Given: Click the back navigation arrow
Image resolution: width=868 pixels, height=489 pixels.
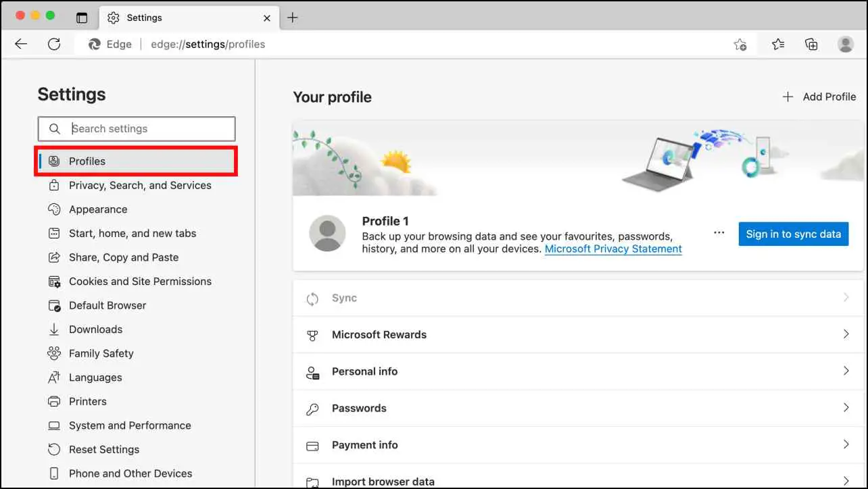Looking at the screenshot, I should coord(21,45).
